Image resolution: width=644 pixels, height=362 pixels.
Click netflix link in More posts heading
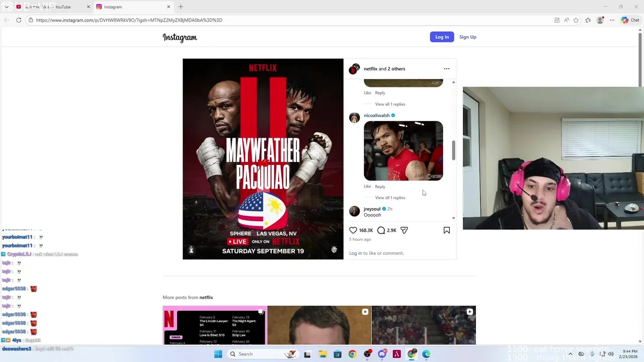206,298
